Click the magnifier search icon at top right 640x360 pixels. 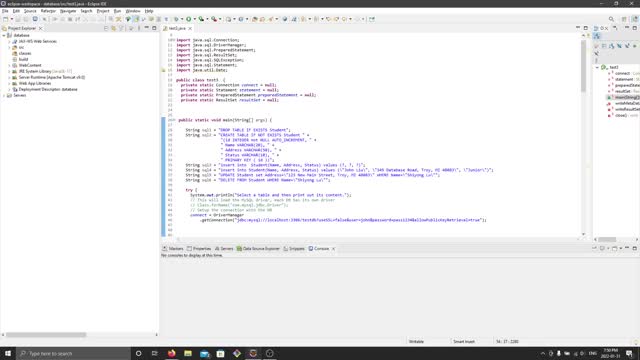coord(611,19)
